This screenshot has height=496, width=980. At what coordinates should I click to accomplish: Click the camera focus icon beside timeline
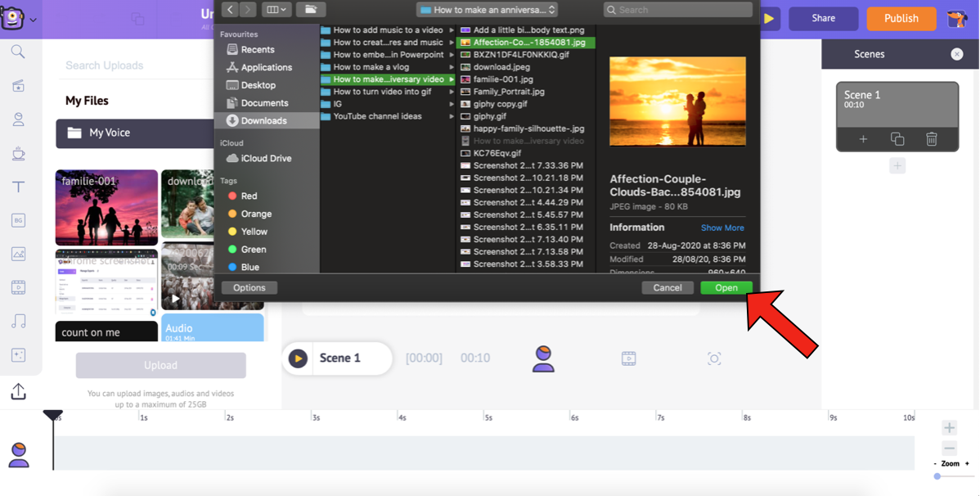coord(713,358)
